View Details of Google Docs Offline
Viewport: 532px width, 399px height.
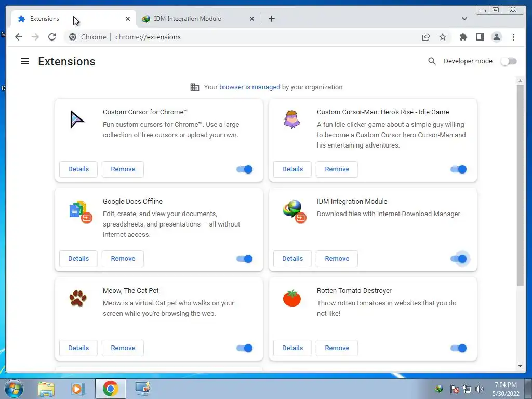(78, 259)
